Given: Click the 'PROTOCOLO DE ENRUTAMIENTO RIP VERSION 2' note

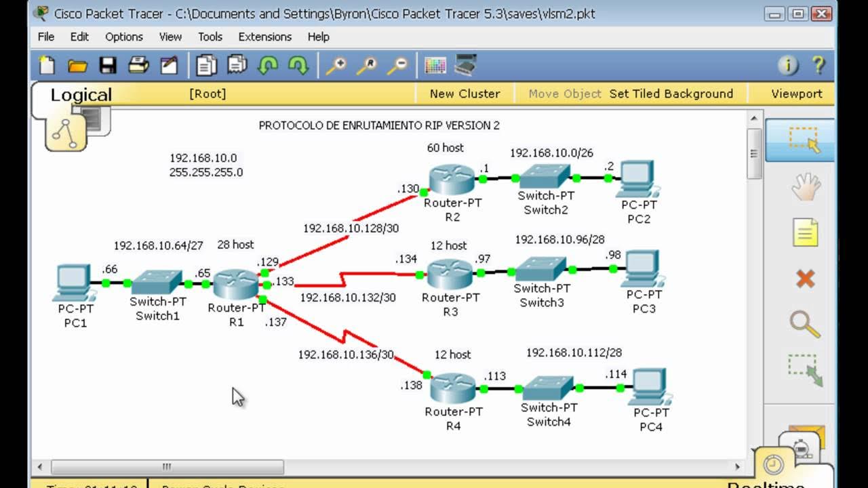Looking at the screenshot, I should coord(379,125).
